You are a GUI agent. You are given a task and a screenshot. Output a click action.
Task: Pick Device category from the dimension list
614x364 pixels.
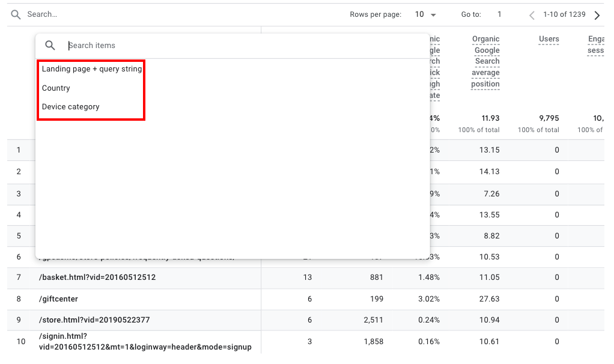[x=70, y=107]
